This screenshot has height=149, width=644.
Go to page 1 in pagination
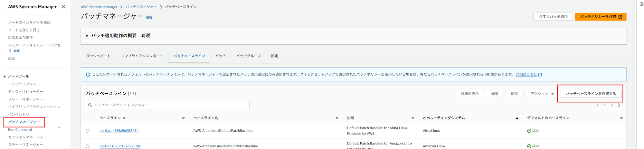(605, 105)
